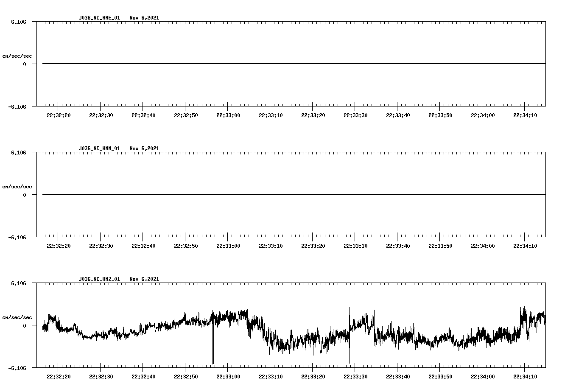
Task: Click 22:33:40 time label under HNE plot
Action: pyautogui.click(x=398, y=115)
